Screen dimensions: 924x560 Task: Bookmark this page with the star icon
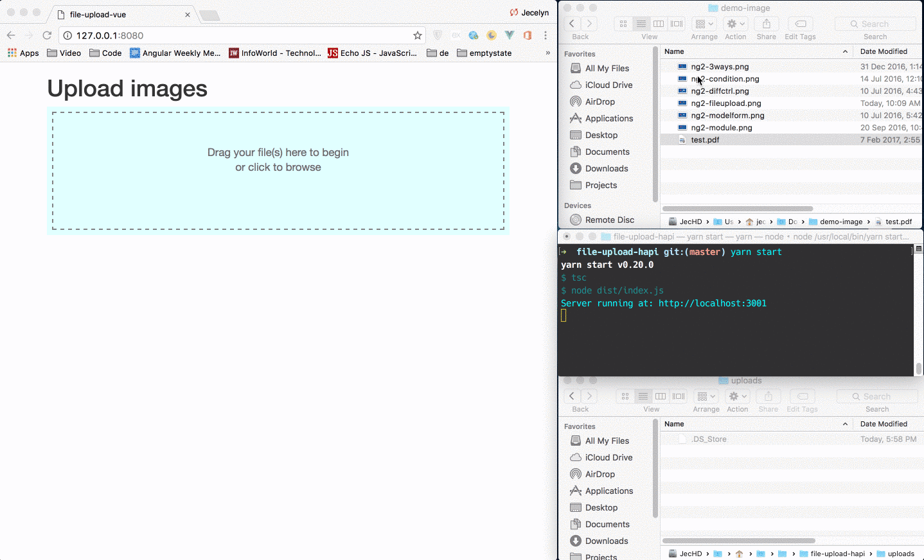(418, 35)
